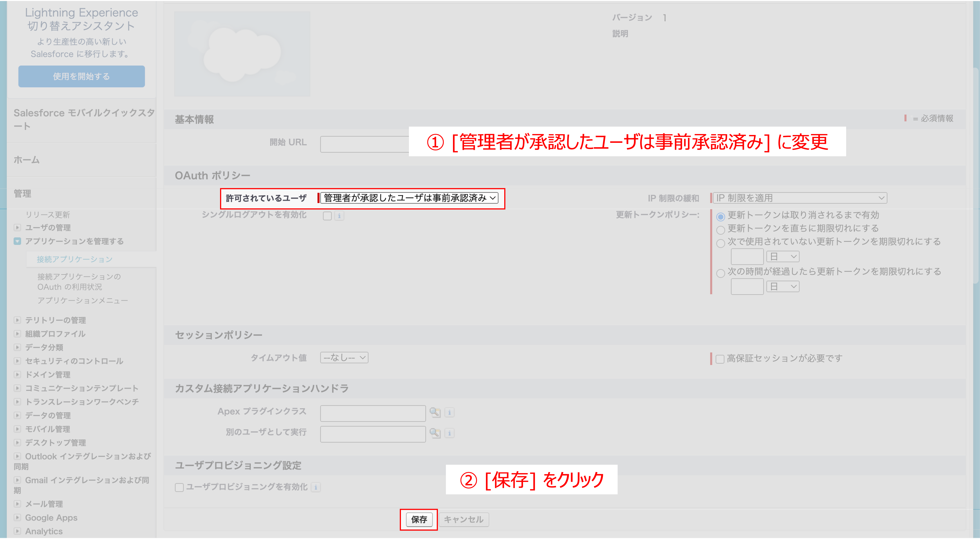
Task: Click 使用を開始する button
Action: click(82, 76)
